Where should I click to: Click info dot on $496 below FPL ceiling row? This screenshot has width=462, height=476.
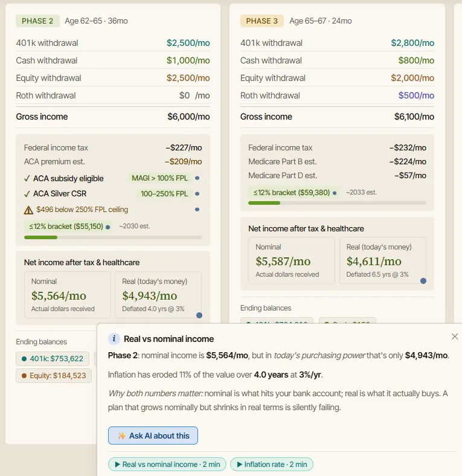pyautogui.click(x=197, y=210)
